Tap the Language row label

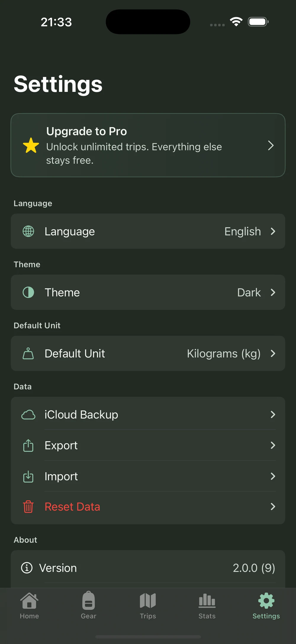pyautogui.click(x=70, y=231)
